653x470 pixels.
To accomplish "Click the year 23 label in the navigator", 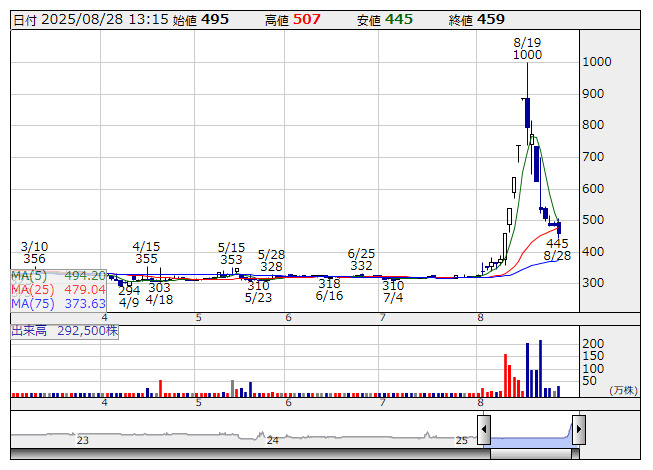I will coord(83,439).
